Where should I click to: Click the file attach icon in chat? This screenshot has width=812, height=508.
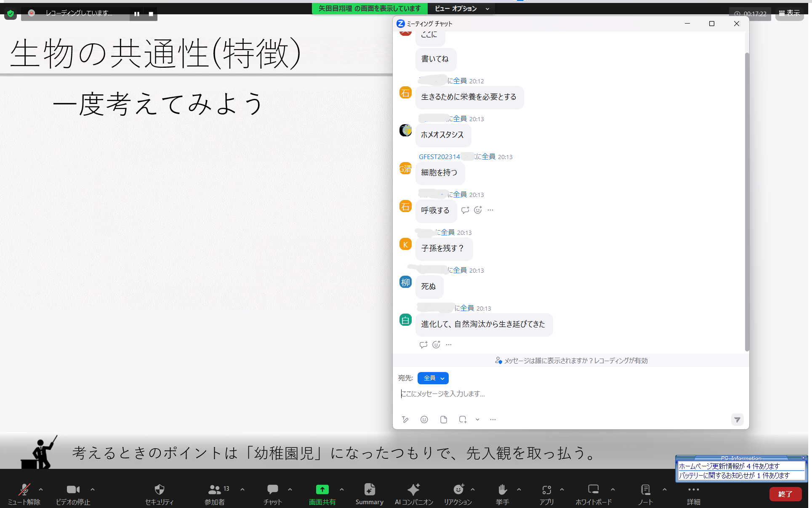coord(443,419)
